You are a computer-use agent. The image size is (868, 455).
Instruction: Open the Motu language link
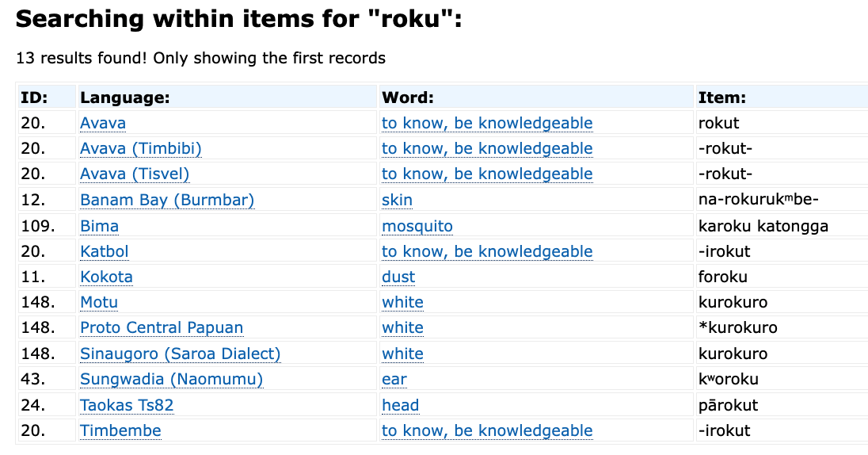click(99, 303)
